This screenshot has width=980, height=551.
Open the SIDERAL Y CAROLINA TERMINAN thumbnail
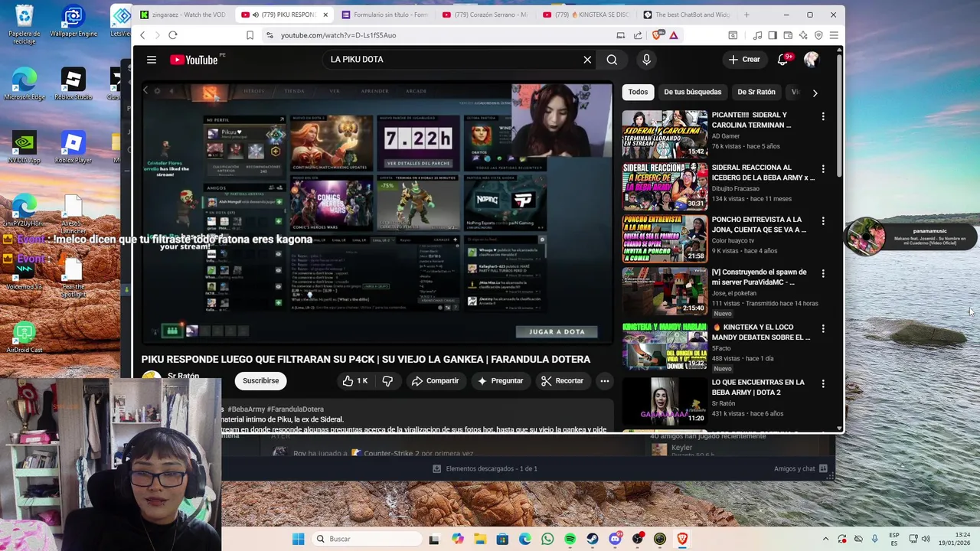[665, 134]
